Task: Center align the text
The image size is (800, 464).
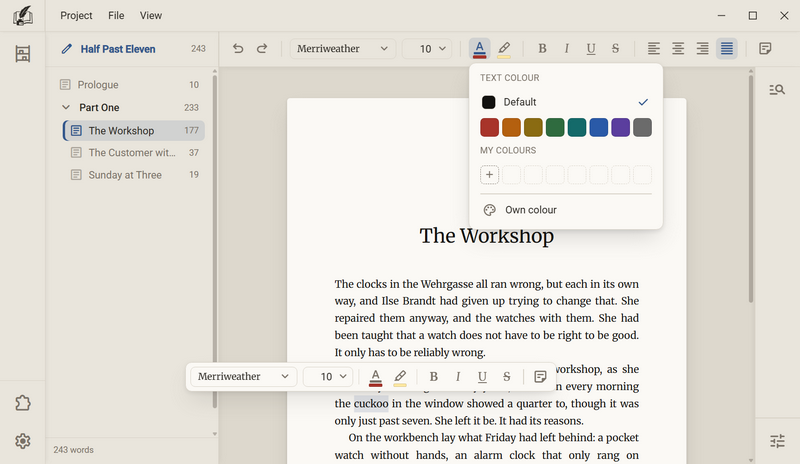Action: tap(678, 48)
